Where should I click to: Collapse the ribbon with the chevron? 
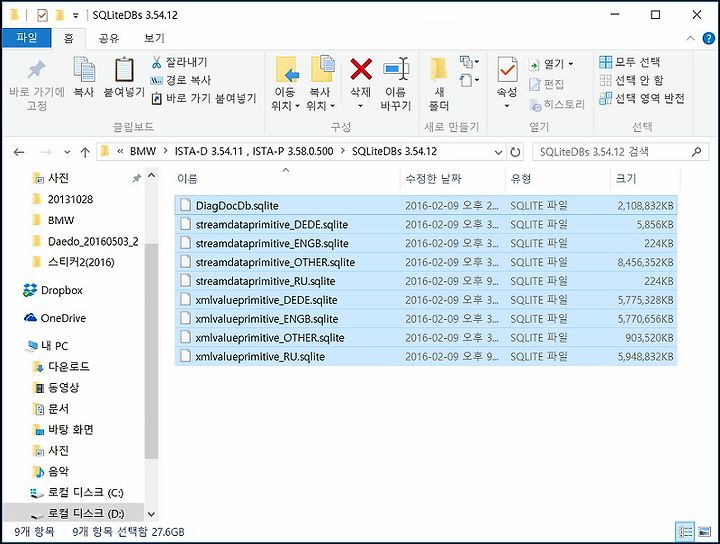[690, 39]
